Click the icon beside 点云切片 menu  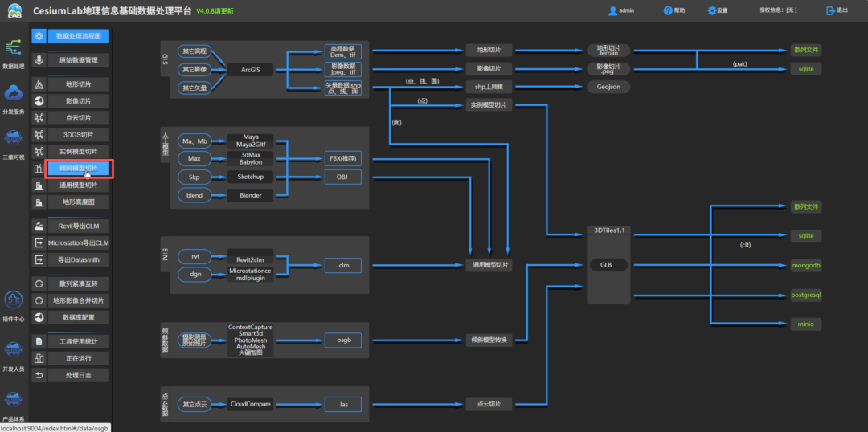[39, 118]
